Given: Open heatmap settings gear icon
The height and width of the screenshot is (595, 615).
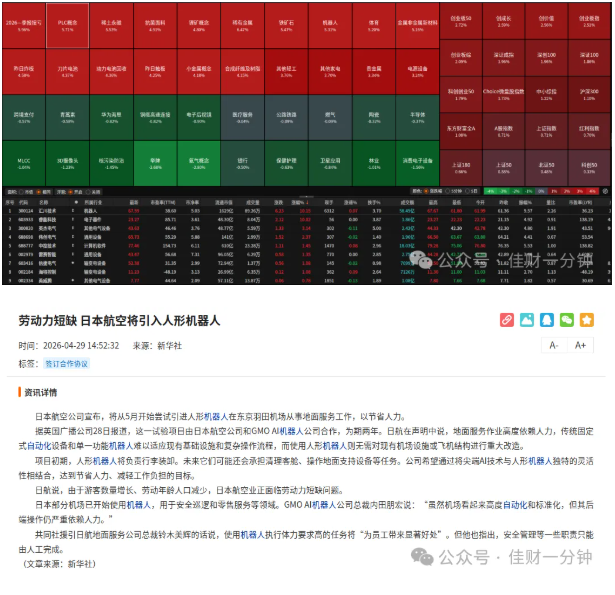Looking at the screenshot, I should (606, 191).
